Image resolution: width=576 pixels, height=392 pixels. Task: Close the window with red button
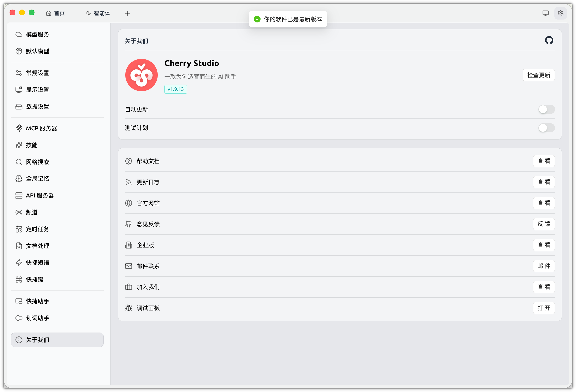tap(12, 13)
